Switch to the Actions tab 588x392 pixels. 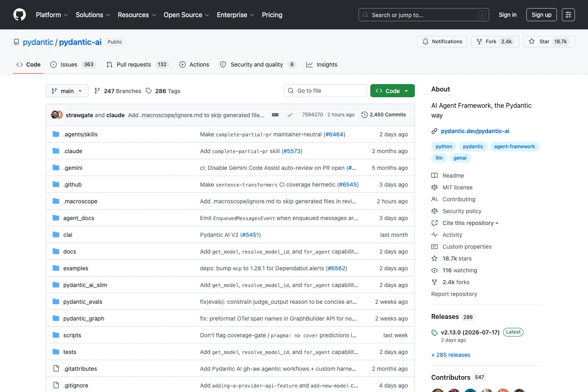point(194,65)
